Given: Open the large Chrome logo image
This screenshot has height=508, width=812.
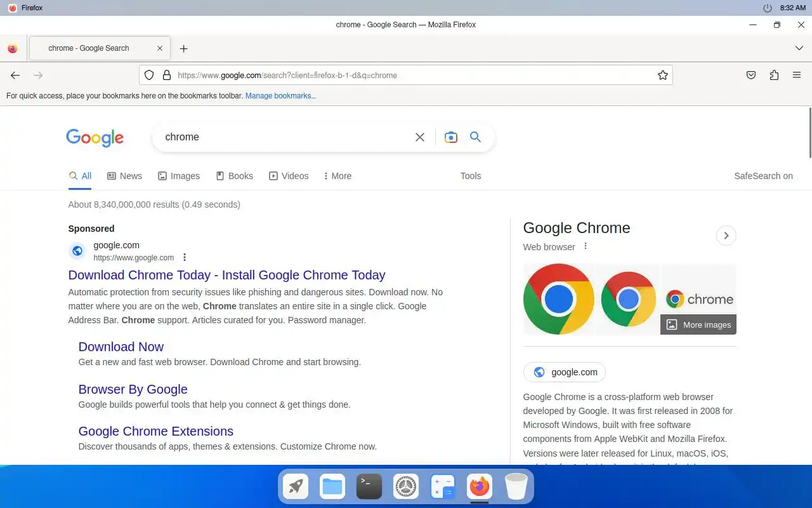Looking at the screenshot, I should [558, 299].
